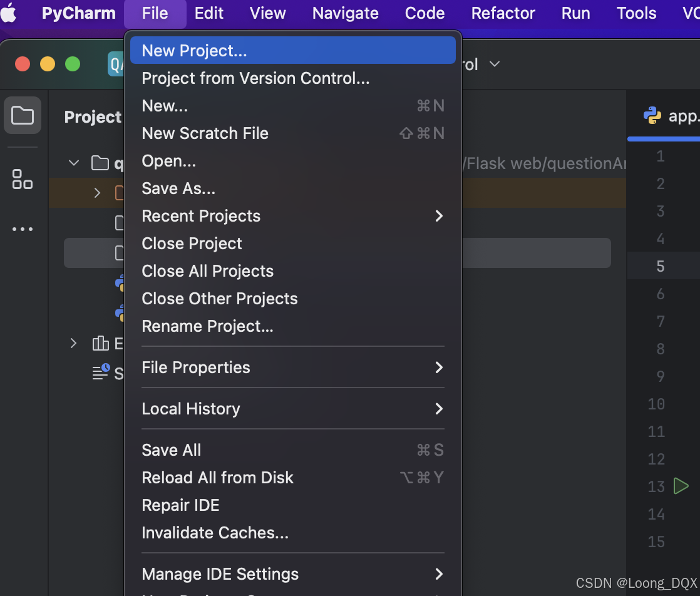700x596 pixels.
Task: Click the Apple menu icon
Action: (x=9, y=13)
